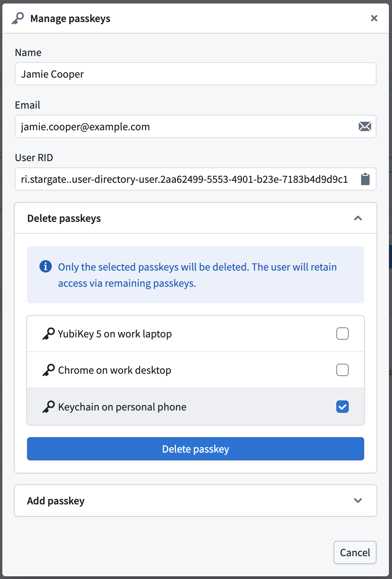The image size is (392, 579).
Task: Click the key icon beside Manage passkeys
Action: 18,18
